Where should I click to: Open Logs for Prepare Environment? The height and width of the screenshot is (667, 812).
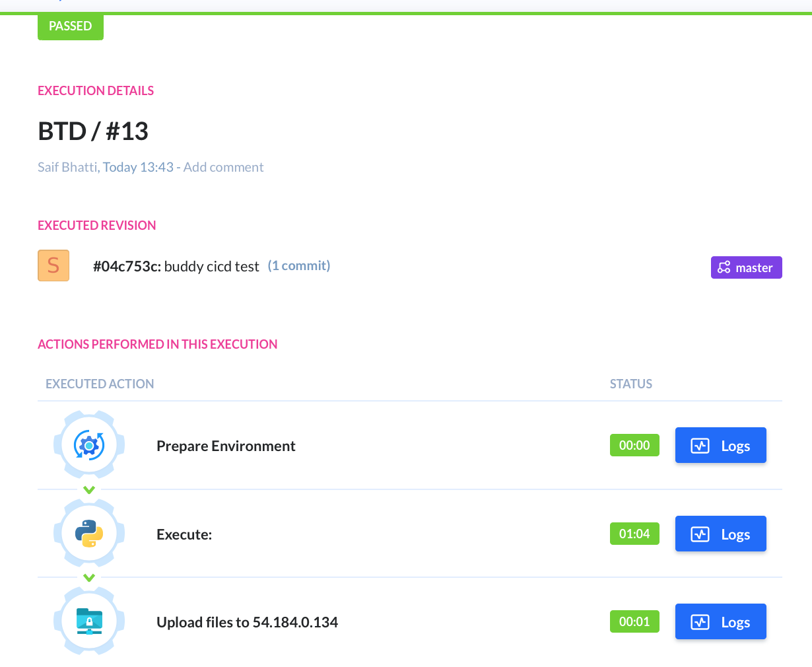click(x=721, y=445)
